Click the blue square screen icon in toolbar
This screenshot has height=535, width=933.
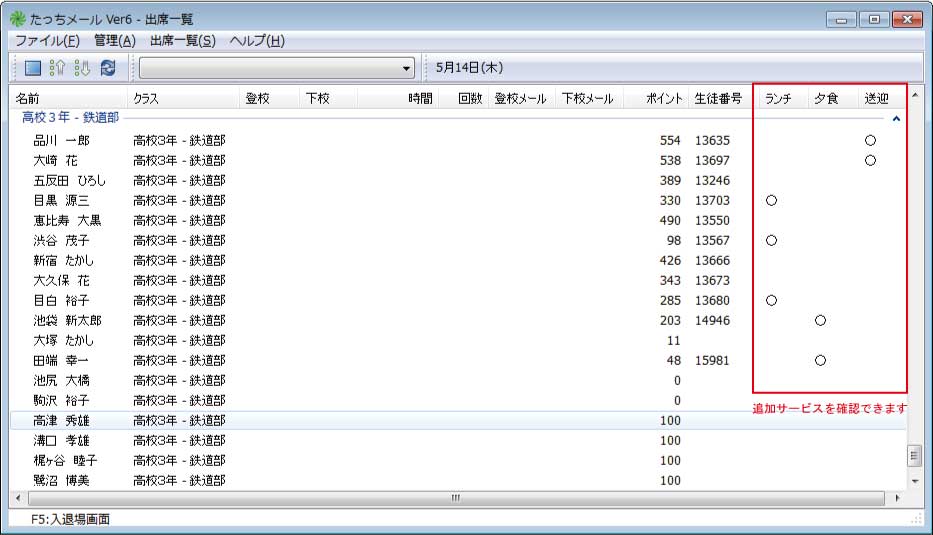point(32,68)
